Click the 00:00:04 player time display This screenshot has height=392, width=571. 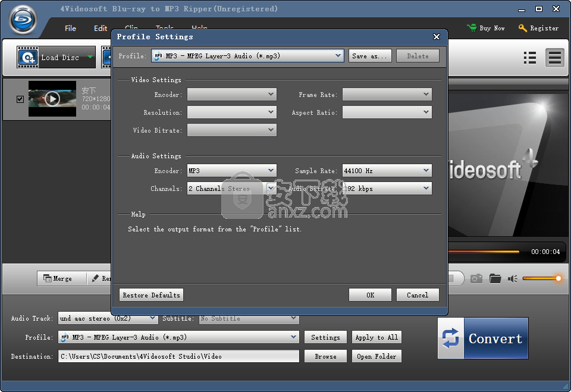pos(545,252)
